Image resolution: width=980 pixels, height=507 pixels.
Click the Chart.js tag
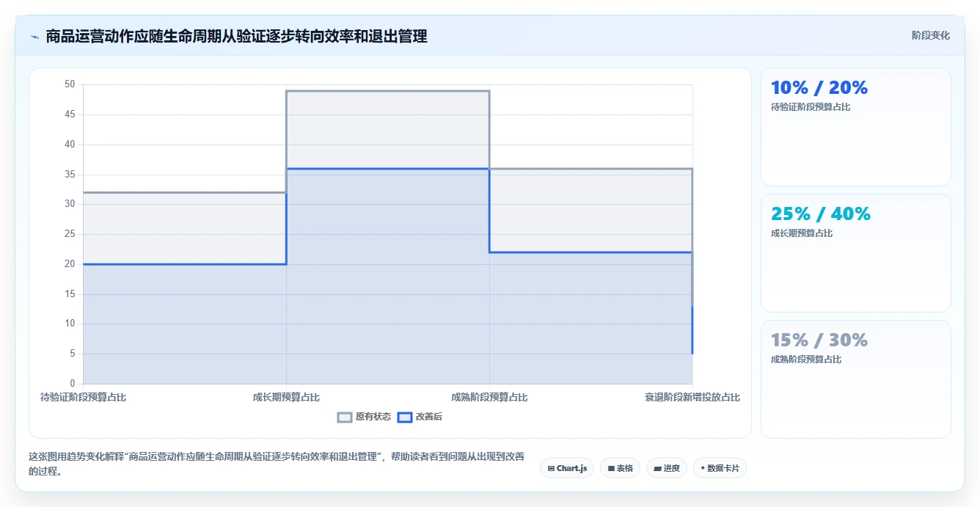click(x=567, y=468)
